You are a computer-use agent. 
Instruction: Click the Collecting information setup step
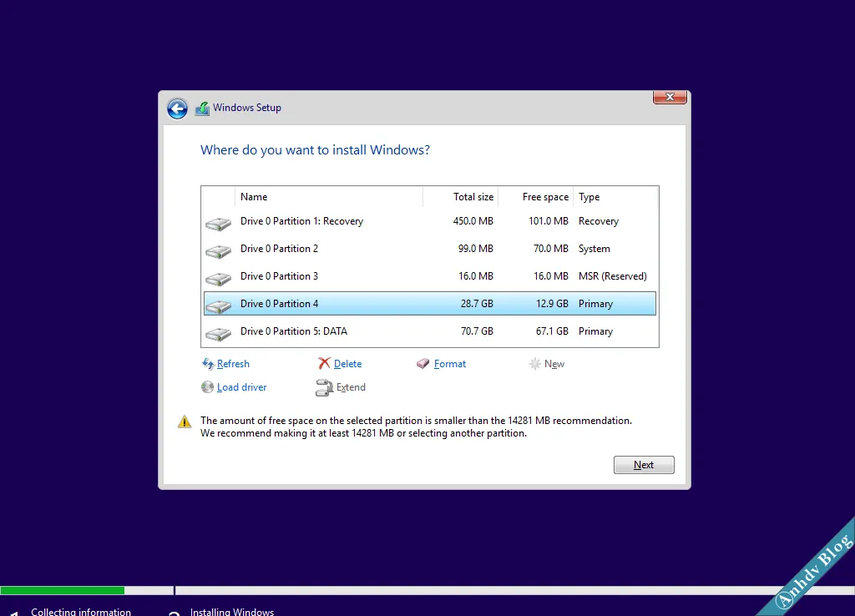[82, 612]
